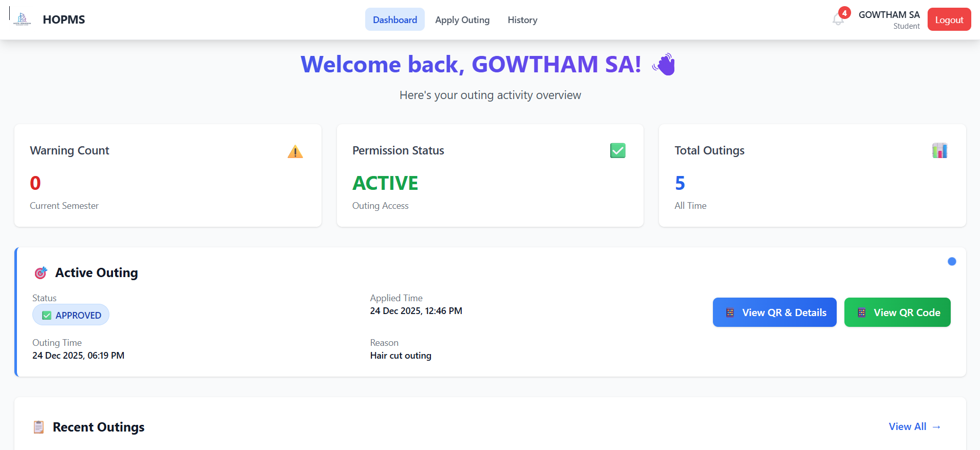Click the Total Outings value 5
The height and width of the screenshot is (450, 980).
680,183
